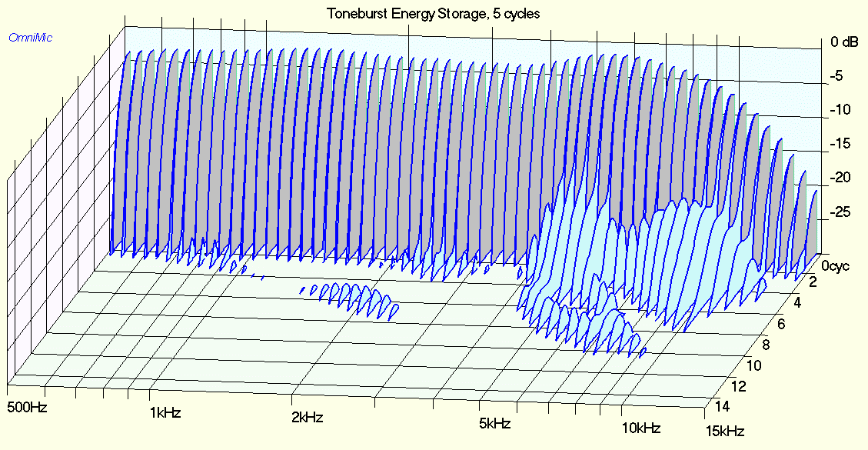Viewport: 868px width, 450px height.
Task: Select the 15kHz frequency axis label
Action: point(724,431)
